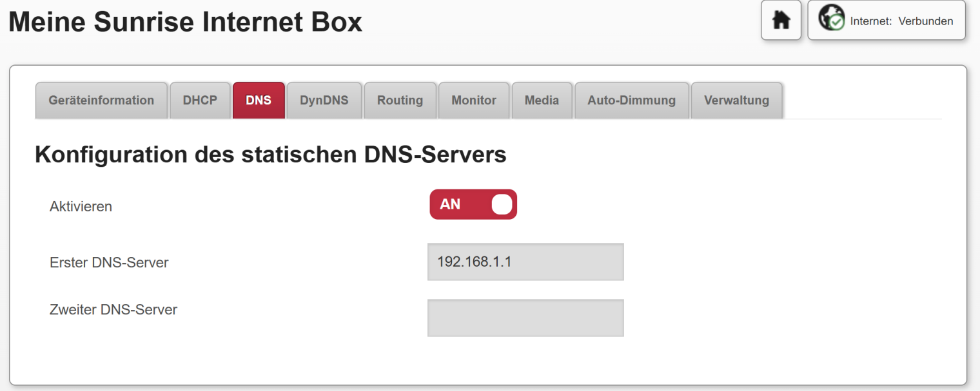Show the Auto-Dimmung tab

click(x=631, y=100)
